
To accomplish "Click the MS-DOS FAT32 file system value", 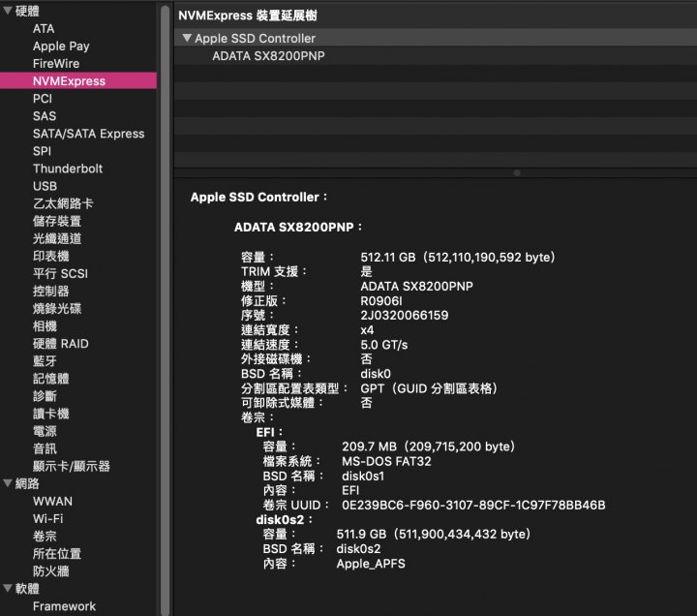I will point(386,461).
